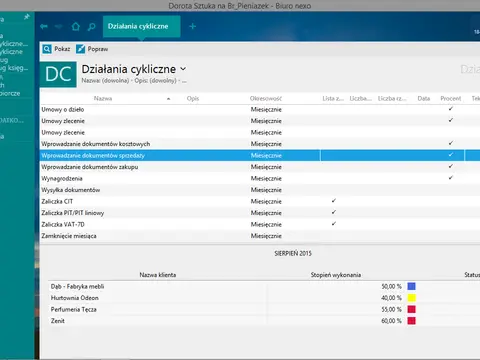Go back with the left arrow icon
The image size is (480, 360).
(x=44, y=26)
